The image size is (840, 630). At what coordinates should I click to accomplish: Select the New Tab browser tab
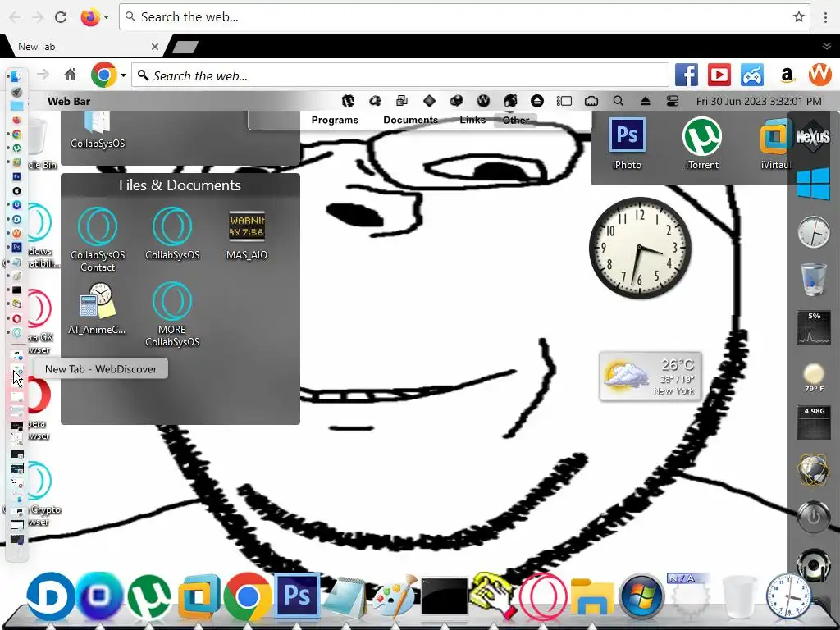tap(85, 47)
